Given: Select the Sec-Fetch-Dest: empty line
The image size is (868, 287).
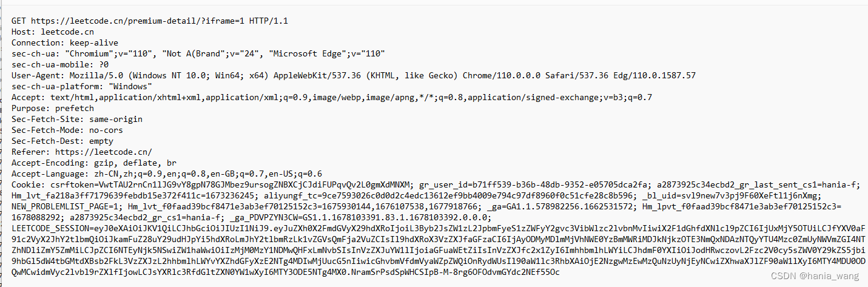Looking at the screenshot, I should [62, 141].
